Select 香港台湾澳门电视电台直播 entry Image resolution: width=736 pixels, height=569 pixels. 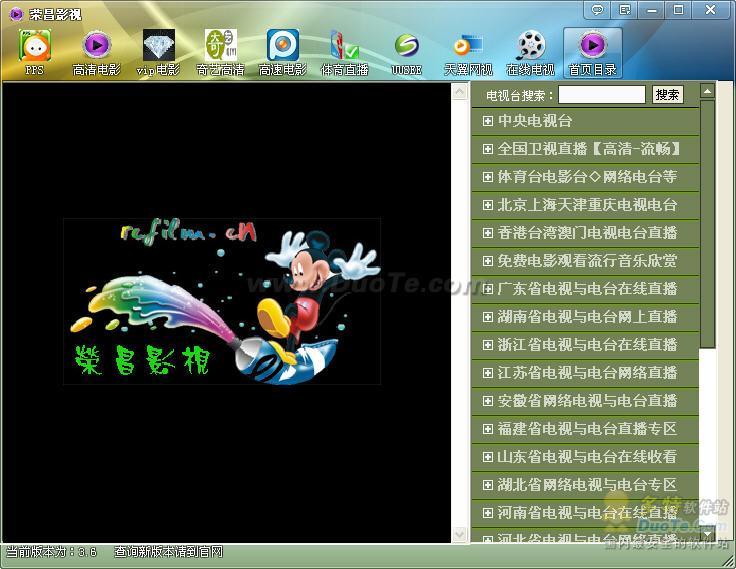point(587,233)
